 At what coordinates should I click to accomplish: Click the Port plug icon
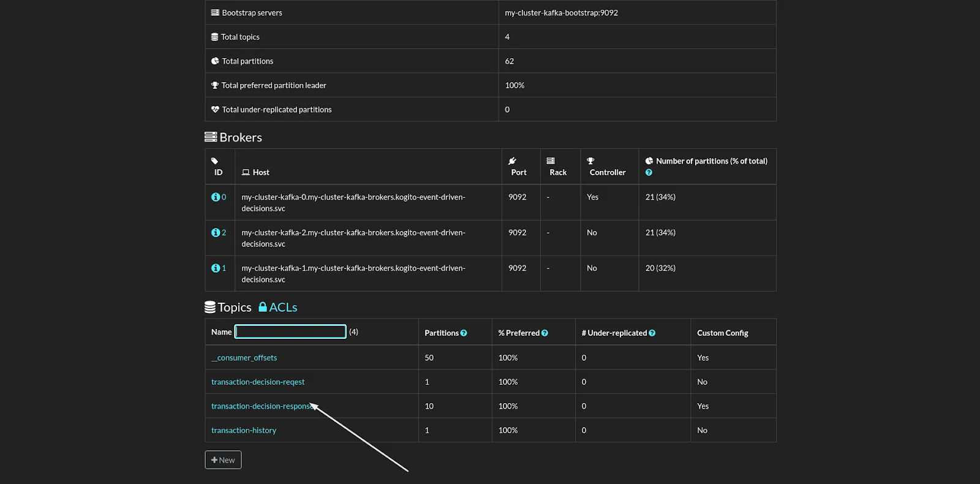tap(512, 161)
